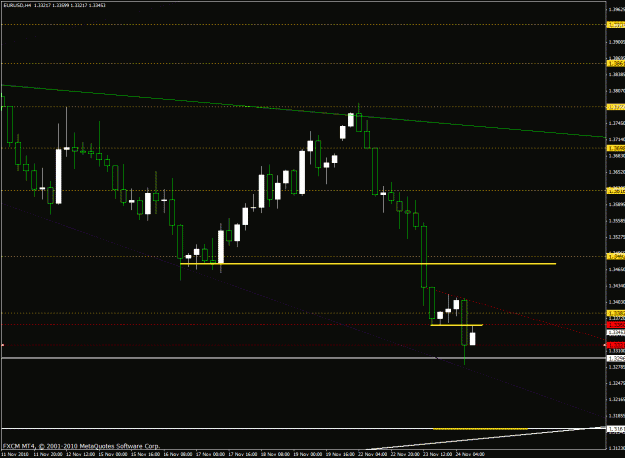The image size is (625, 458).
Task: Click the red price label at 1.3321
Action: point(616,345)
